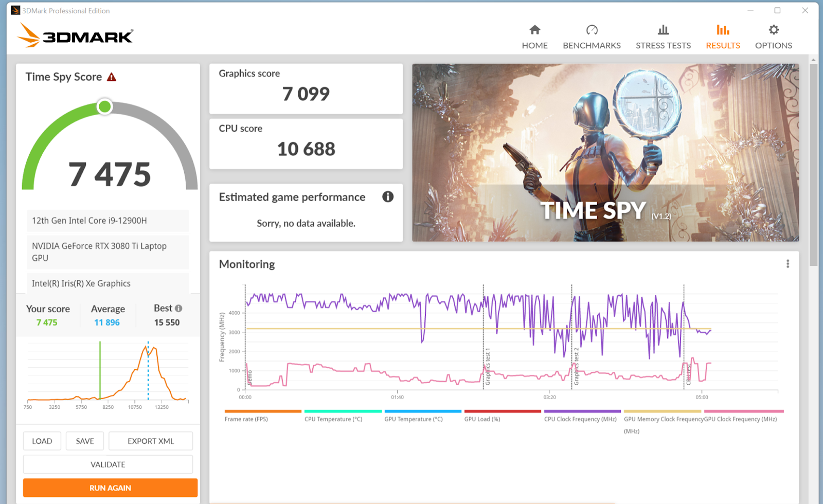Image resolution: width=823 pixels, height=504 pixels.
Task: Click the Benchmarks gauge icon
Action: tap(592, 30)
